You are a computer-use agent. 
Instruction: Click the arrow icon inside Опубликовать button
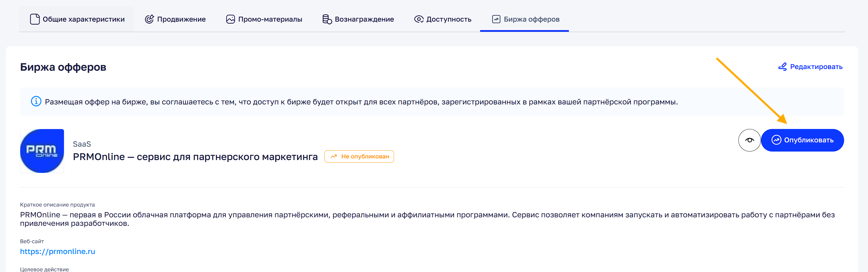pyautogui.click(x=776, y=140)
